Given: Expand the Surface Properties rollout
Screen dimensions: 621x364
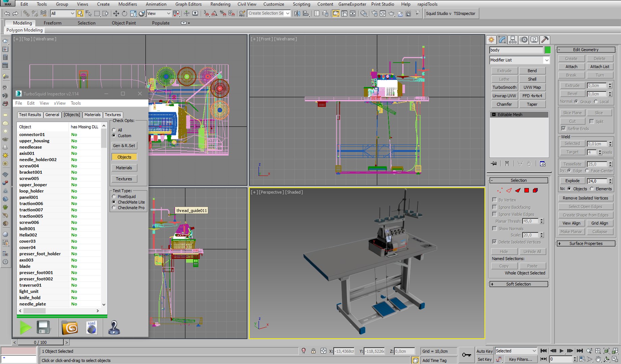Looking at the screenshot, I should click(x=586, y=243).
